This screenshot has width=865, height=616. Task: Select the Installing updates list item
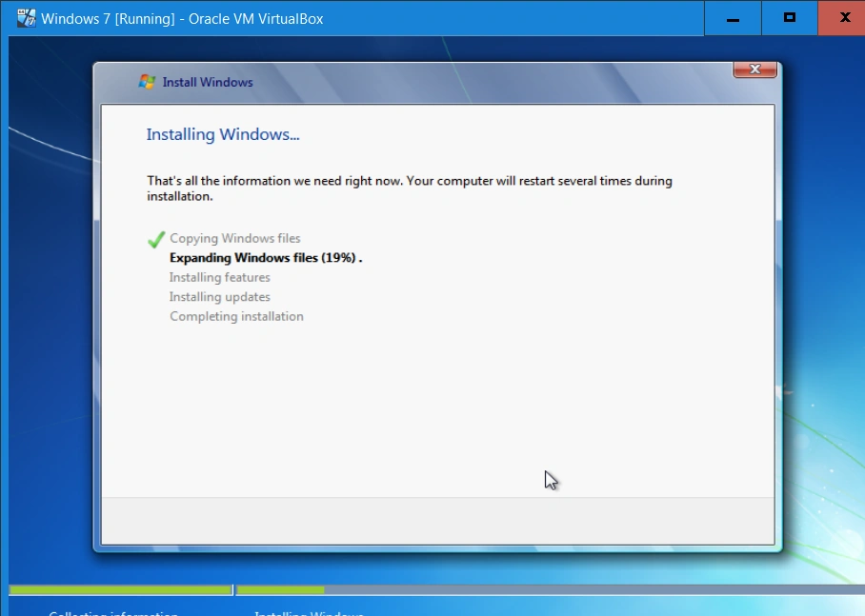(x=219, y=296)
